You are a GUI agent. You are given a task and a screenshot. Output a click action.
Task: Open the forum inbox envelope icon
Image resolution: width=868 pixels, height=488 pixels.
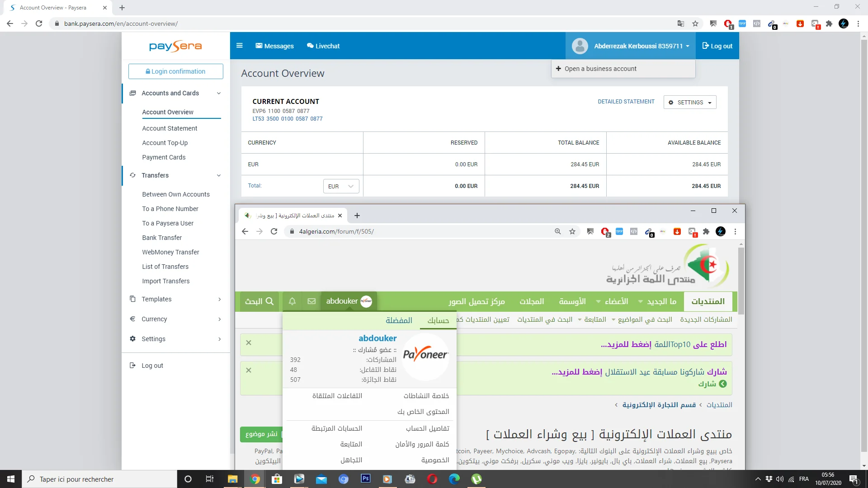(x=311, y=301)
